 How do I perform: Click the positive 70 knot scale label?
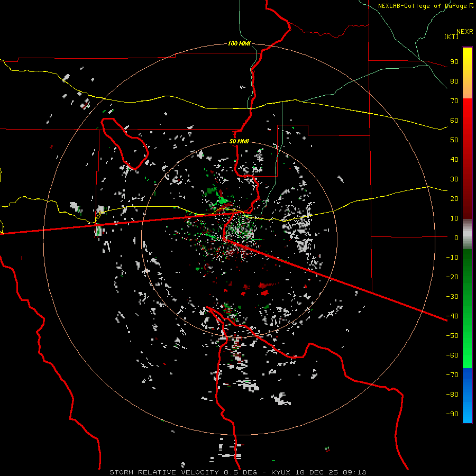(x=454, y=101)
